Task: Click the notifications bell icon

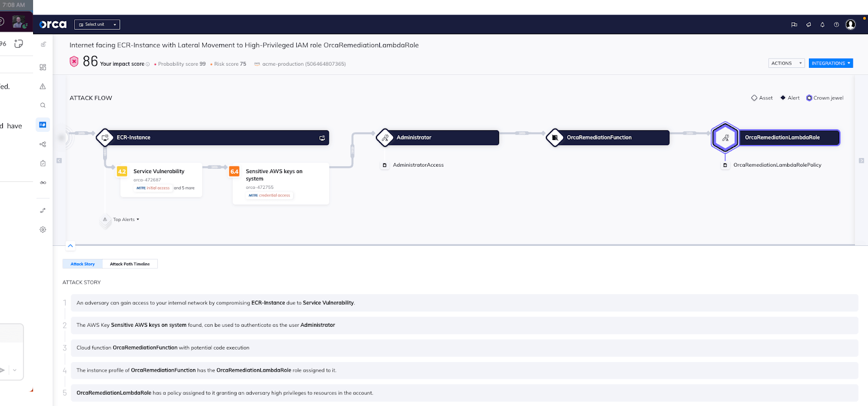Action: click(x=822, y=24)
